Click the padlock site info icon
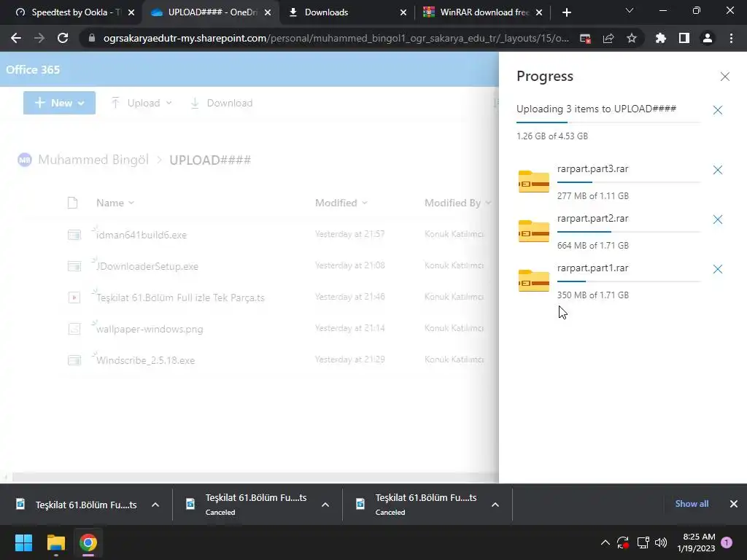The width and height of the screenshot is (747, 560). [92, 38]
